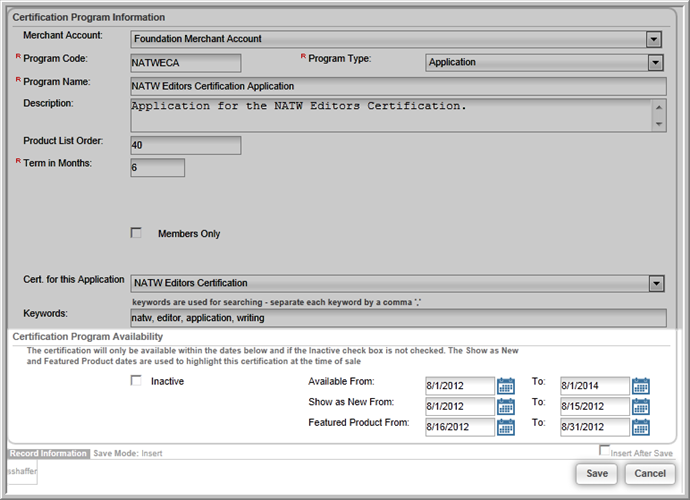Check the Inactive checkbox
Image resolution: width=690 pixels, height=500 pixels.
coord(136,380)
